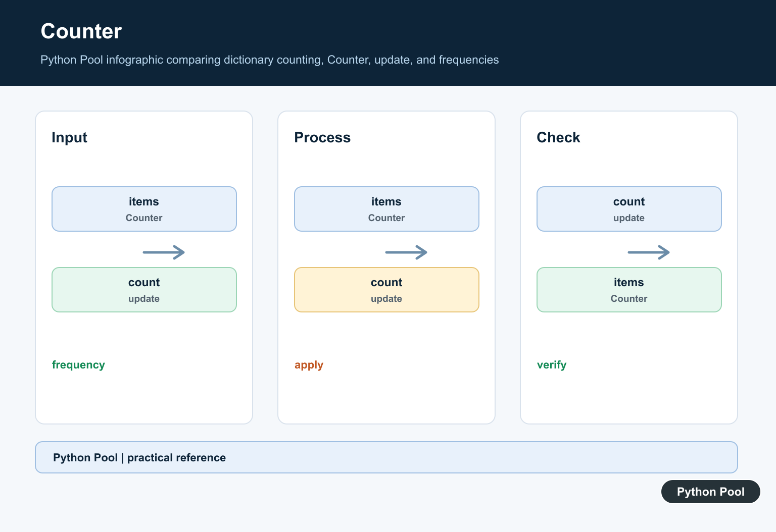
Task: Click the arrow icon in Process card
Action: coord(406,252)
